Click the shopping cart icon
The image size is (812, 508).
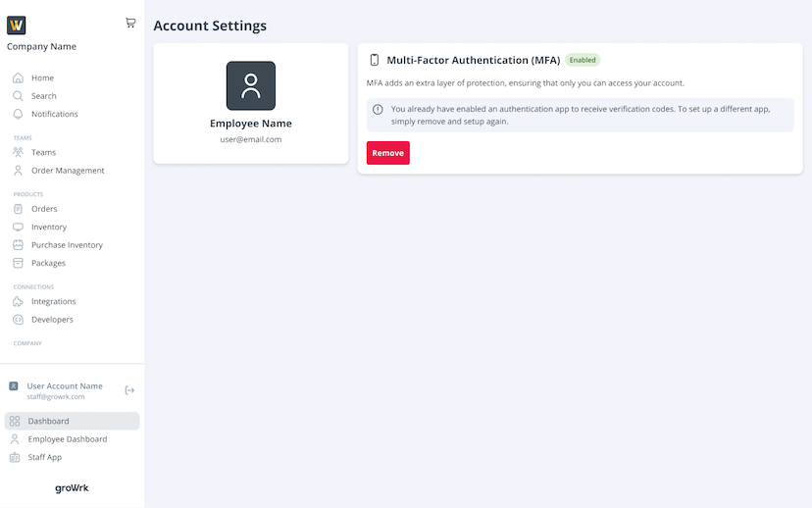[130, 23]
